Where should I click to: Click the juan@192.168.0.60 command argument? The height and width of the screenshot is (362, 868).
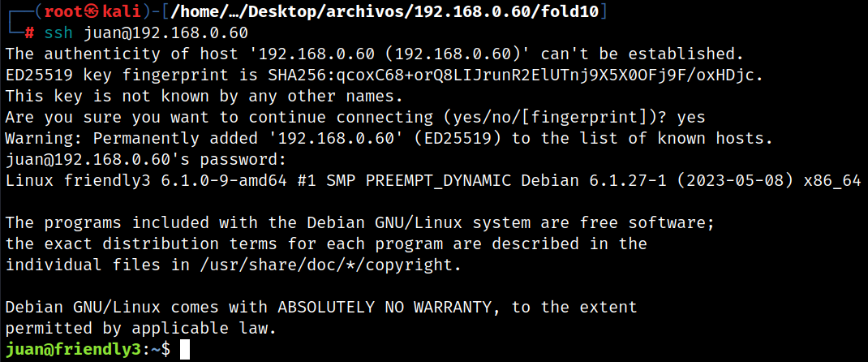pyautogui.click(x=165, y=32)
